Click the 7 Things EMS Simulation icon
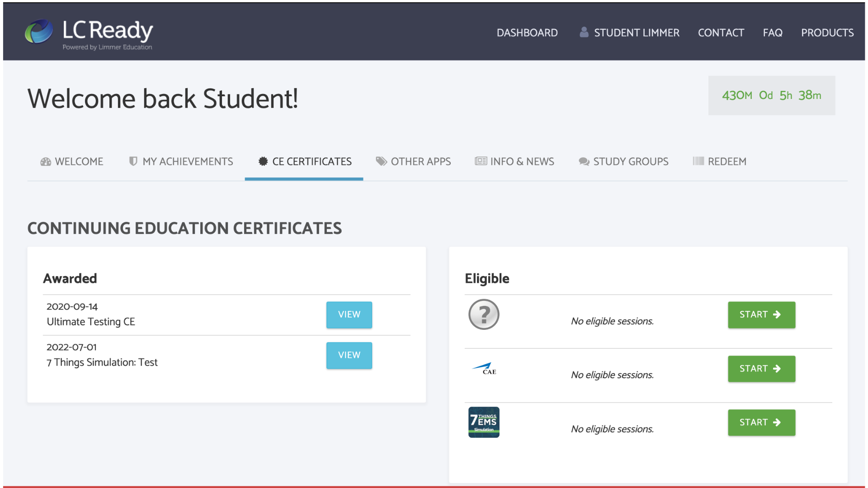This screenshot has width=868, height=488. tap(483, 422)
